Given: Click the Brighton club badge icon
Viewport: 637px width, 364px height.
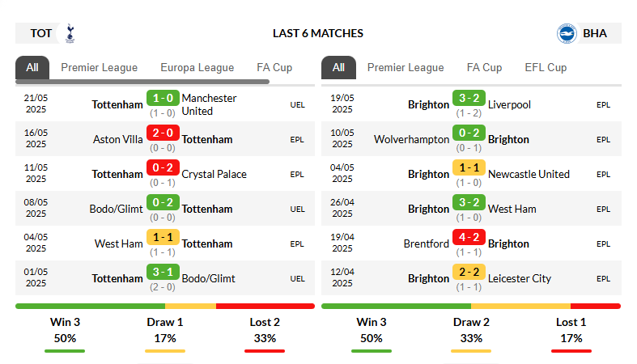Looking at the screenshot, I should [x=567, y=33].
